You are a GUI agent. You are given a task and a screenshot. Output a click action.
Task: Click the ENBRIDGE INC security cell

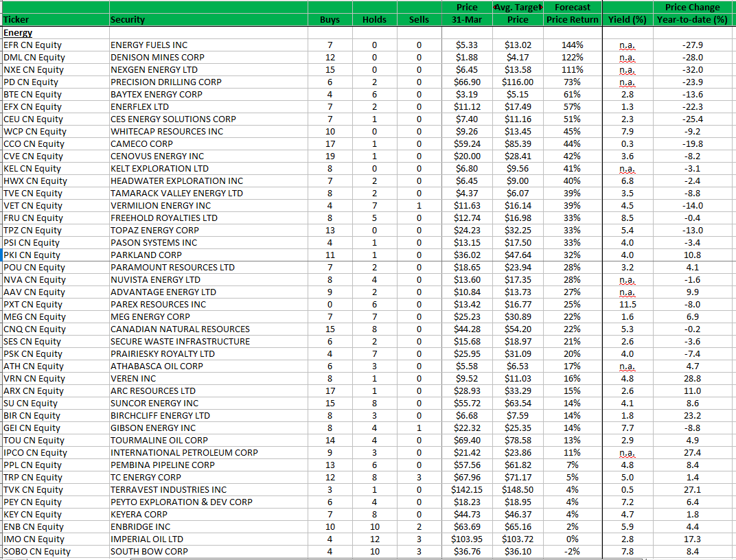(x=209, y=526)
